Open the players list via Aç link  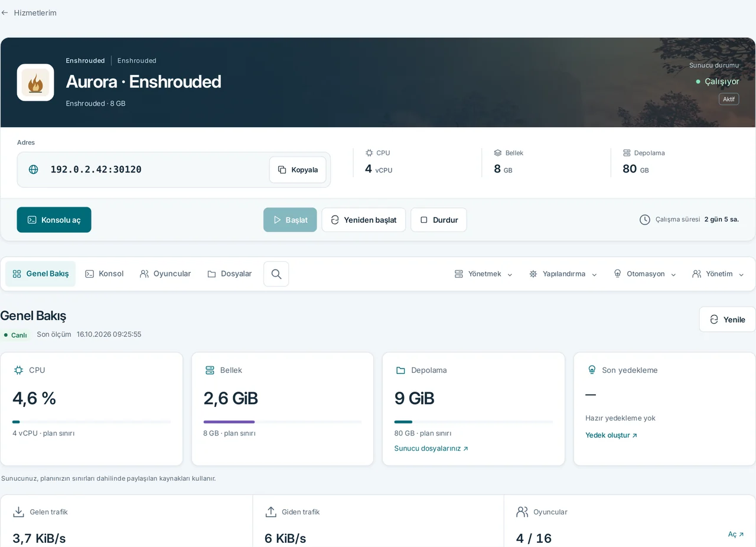point(736,534)
